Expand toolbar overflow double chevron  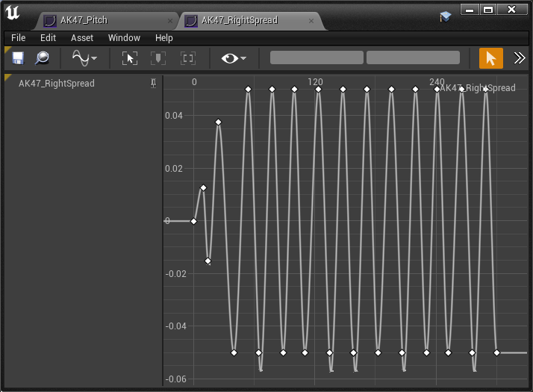pyautogui.click(x=519, y=58)
